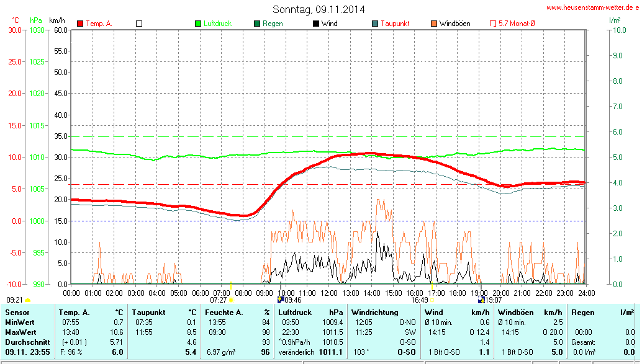
Task: Click the yellow sun icon beside 09:21
Action: pyautogui.click(x=27, y=300)
